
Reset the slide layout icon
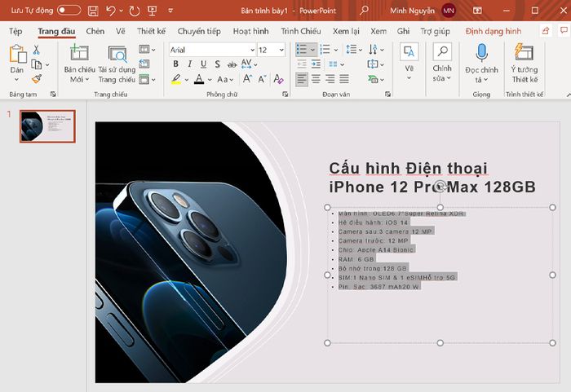(144, 64)
